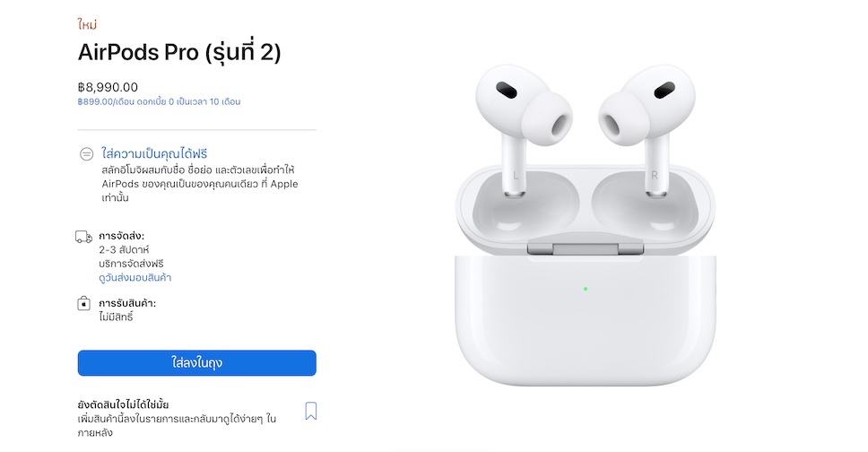868x452 pixels.
Task: Click the ยังตัดสินใจไม่ได้ใช่มั้ย heading
Action: click(124, 404)
